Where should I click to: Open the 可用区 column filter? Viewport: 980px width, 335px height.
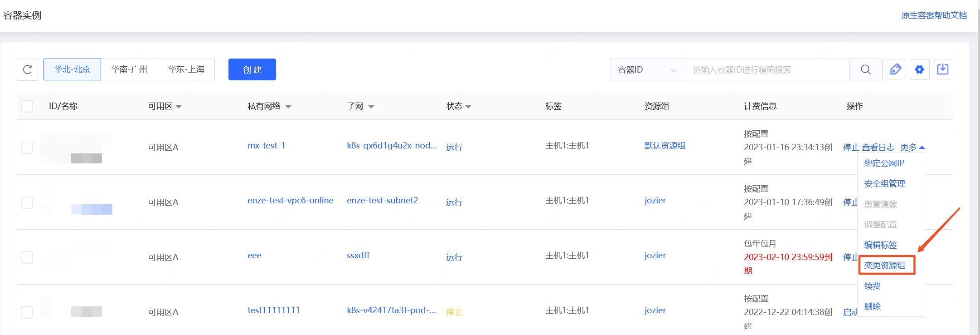click(178, 107)
